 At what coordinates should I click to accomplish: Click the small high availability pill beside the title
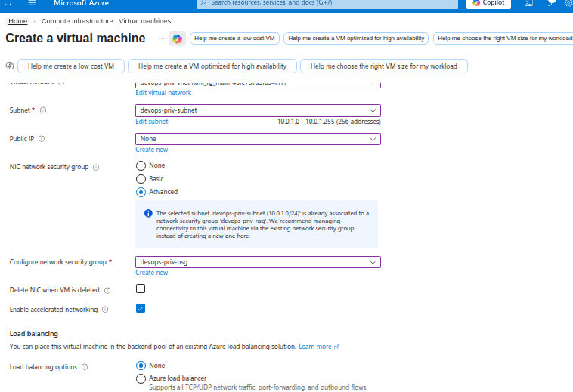[356, 39]
